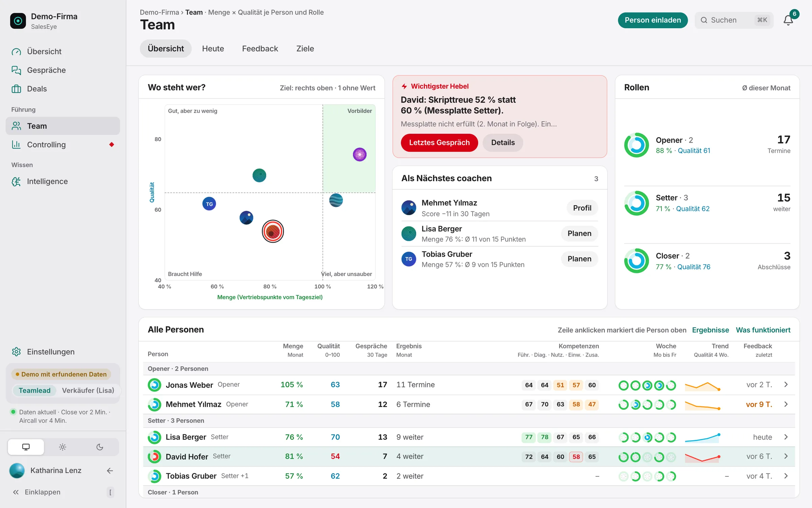
Task: Click Planen for Tobias Gruber
Action: tap(579, 259)
